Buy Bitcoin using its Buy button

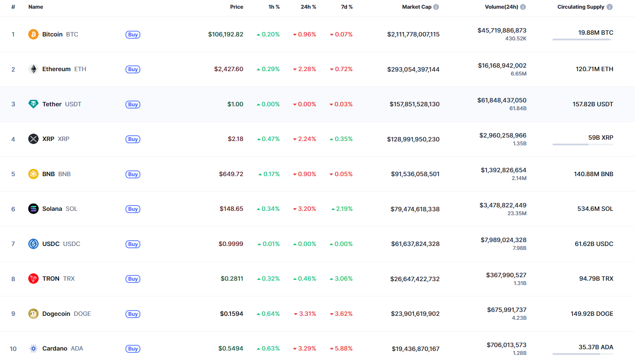[x=133, y=35]
